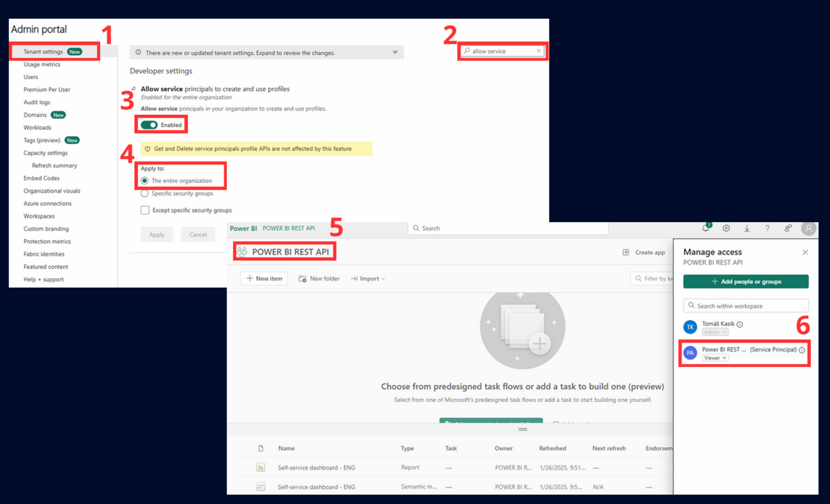Click New item button
The height and width of the screenshot is (504, 830).
point(264,279)
